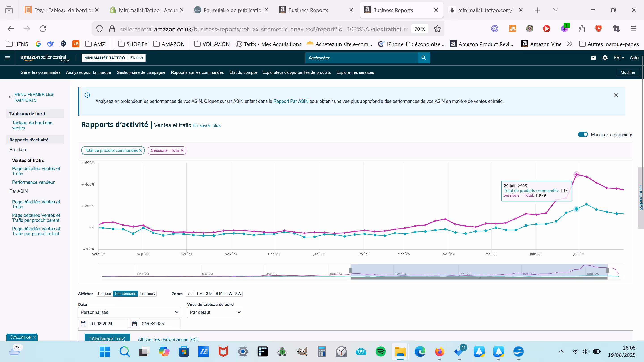The image size is (644, 362).
Task: Toggle the Masquer le graphique switch
Action: pyautogui.click(x=583, y=135)
